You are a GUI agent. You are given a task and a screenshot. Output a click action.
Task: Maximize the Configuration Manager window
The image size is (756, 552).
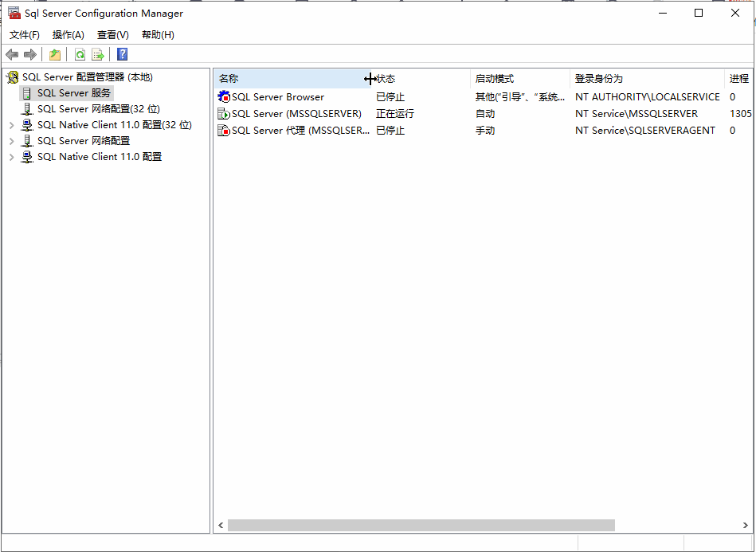coord(698,14)
